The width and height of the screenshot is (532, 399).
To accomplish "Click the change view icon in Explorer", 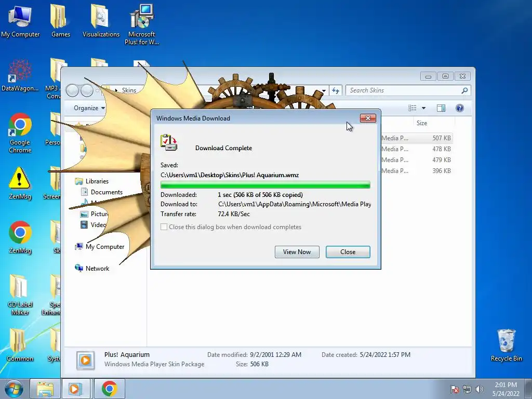I will pos(412,108).
